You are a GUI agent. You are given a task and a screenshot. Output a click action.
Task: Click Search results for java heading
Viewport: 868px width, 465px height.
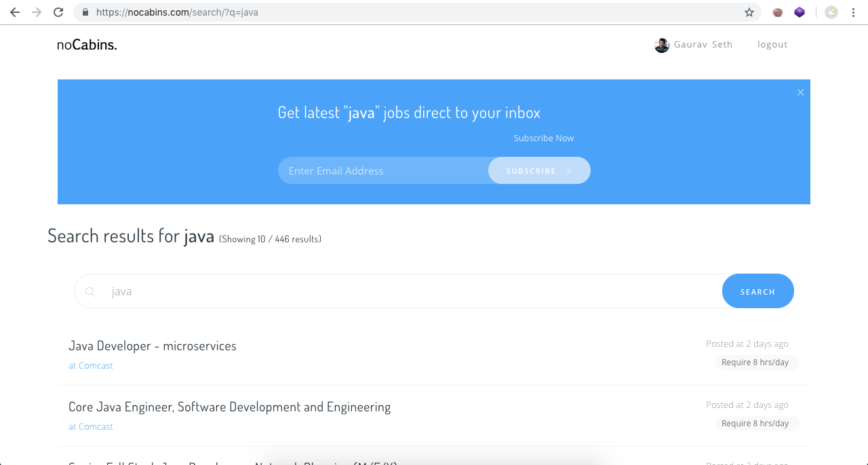[131, 236]
